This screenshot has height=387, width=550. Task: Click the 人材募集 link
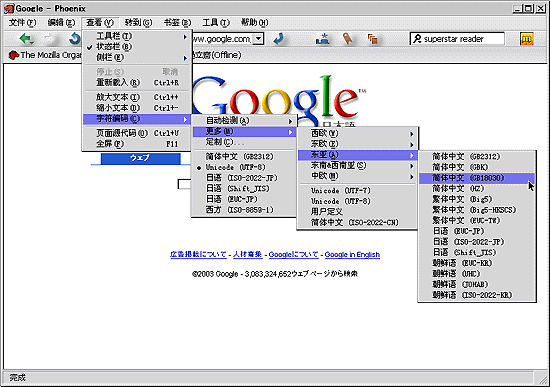(x=247, y=255)
